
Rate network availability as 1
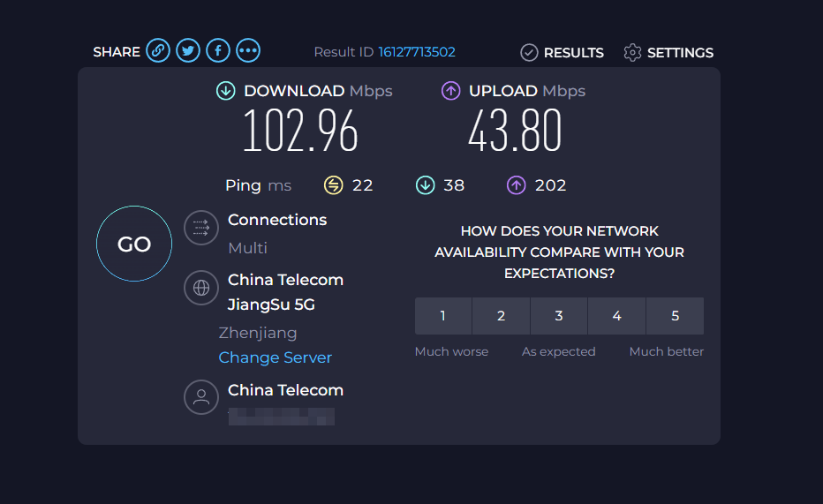point(443,316)
